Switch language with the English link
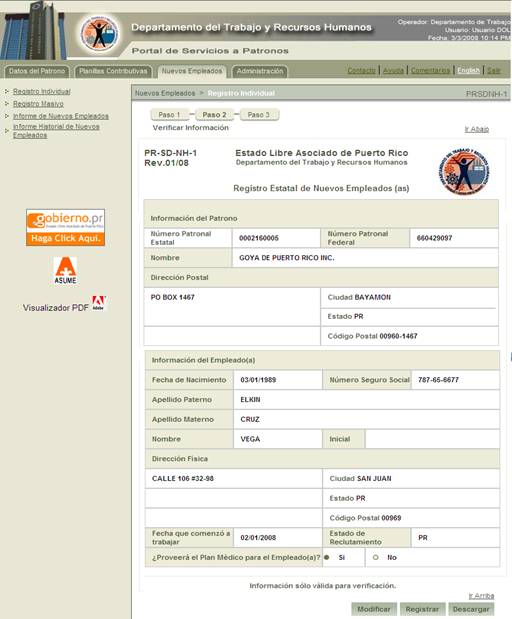This screenshot has height=619, width=512. coord(469,70)
